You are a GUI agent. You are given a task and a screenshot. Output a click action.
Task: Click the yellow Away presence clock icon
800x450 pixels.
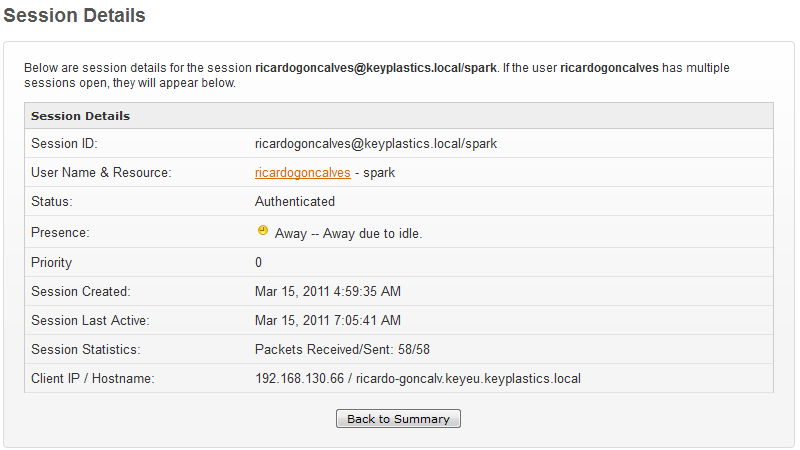(263, 231)
